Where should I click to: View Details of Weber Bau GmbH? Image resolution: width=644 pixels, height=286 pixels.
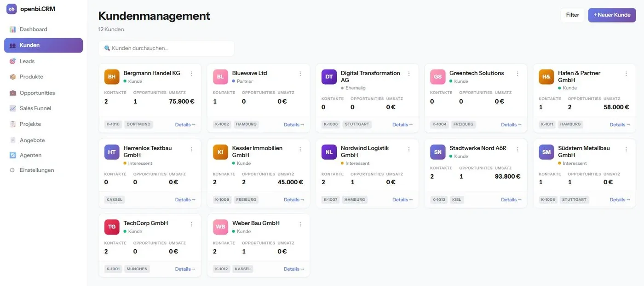pyautogui.click(x=294, y=269)
